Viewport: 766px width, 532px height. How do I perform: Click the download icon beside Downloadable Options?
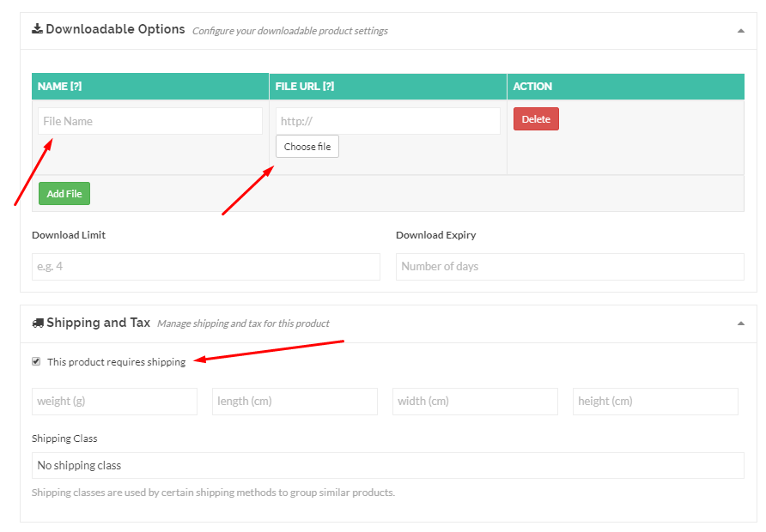37,29
